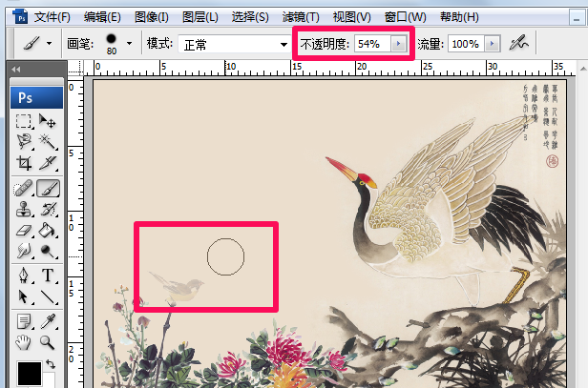588x388 pixels.
Task: Open the 流量 slider arrow
Action: 492,44
